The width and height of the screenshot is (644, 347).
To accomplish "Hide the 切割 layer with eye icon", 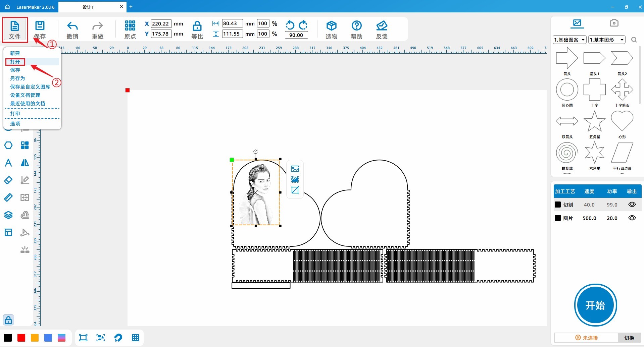I will click(632, 205).
